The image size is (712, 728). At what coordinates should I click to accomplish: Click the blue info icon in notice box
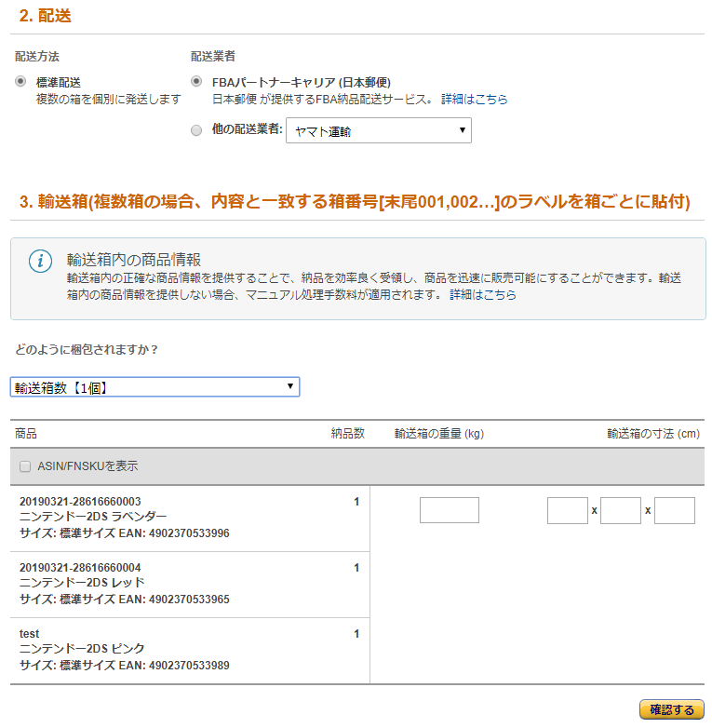pyautogui.click(x=40, y=261)
